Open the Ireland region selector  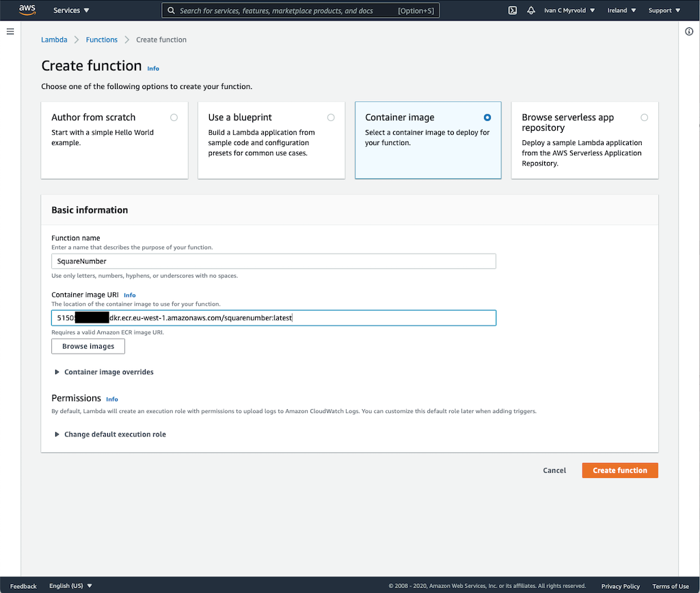point(621,10)
